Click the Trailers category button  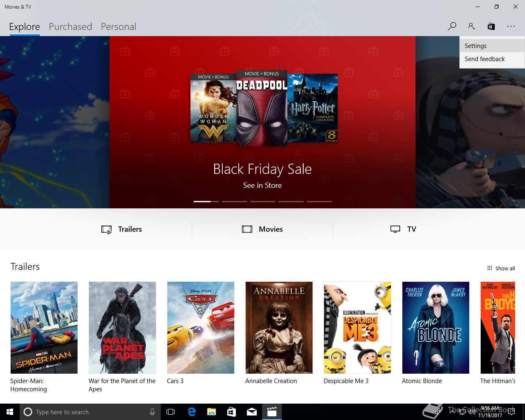(122, 229)
